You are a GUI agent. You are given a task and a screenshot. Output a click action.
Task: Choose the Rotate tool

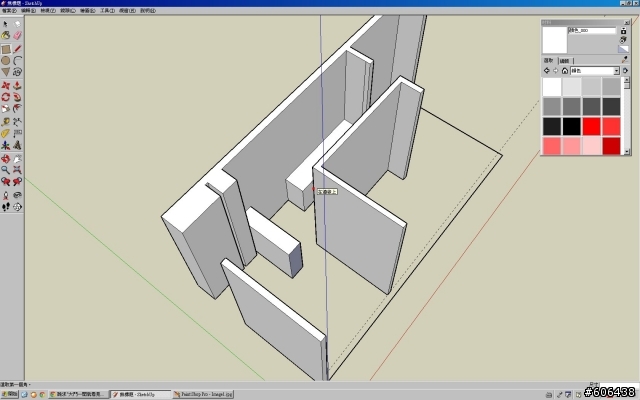coord(5,97)
